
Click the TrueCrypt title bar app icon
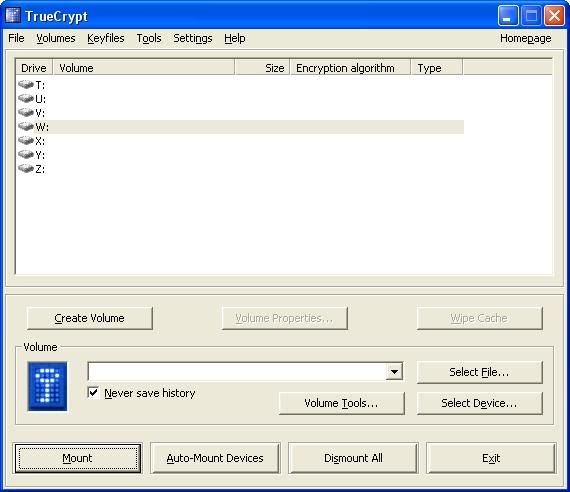[13, 16]
